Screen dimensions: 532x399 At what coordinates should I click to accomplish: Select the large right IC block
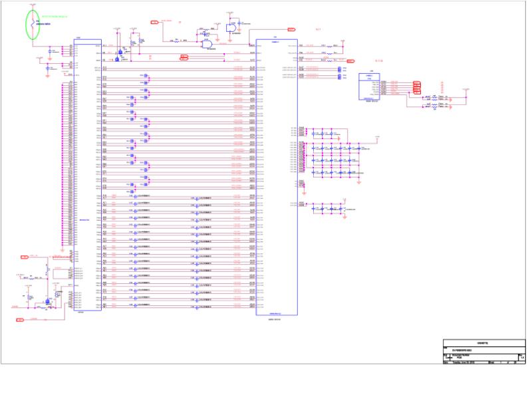pyautogui.click(x=277, y=178)
